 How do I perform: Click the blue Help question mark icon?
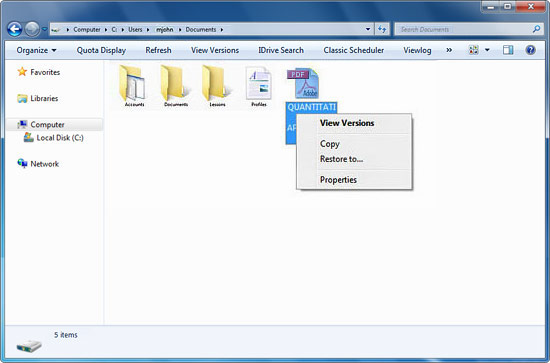coord(530,50)
